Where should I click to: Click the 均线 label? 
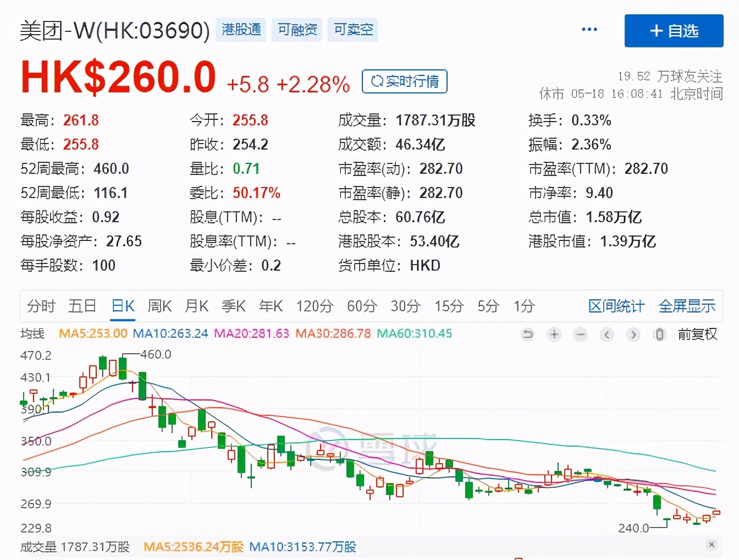click(32, 333)
